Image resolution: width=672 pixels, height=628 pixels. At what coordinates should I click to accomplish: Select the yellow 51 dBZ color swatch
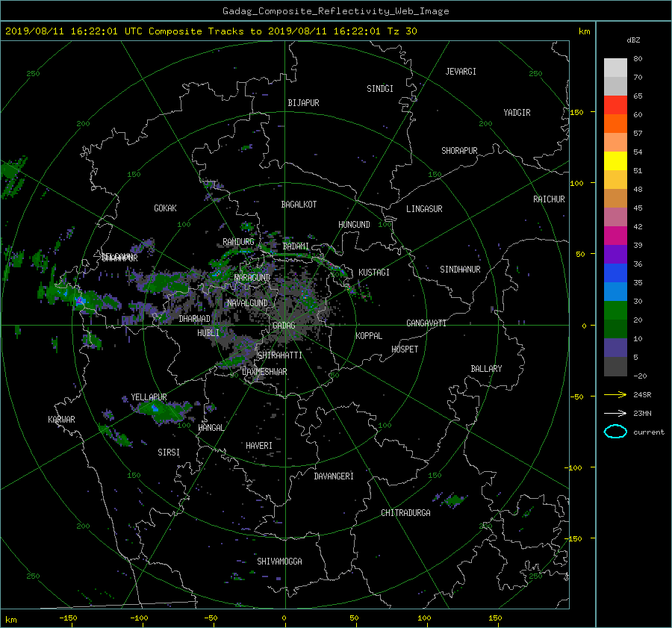click(615, 161)
